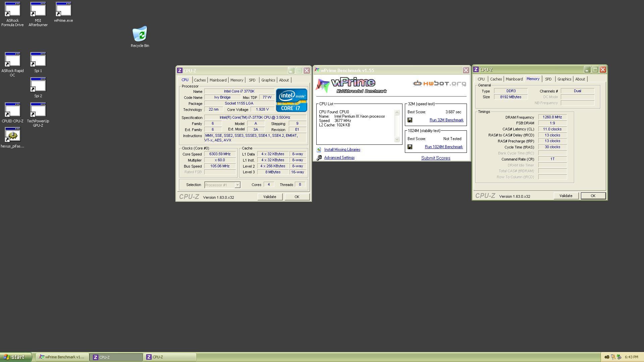Close the wPrime Benchmark window
Image resolution: width=644 pixels, height=362 pixels.
(x=466, y=70)
